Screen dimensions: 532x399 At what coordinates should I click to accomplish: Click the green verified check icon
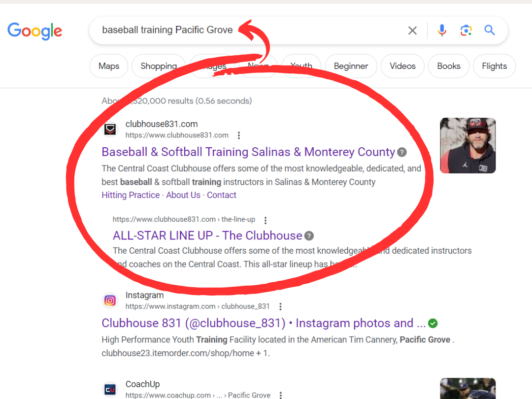tap(432, 323)
